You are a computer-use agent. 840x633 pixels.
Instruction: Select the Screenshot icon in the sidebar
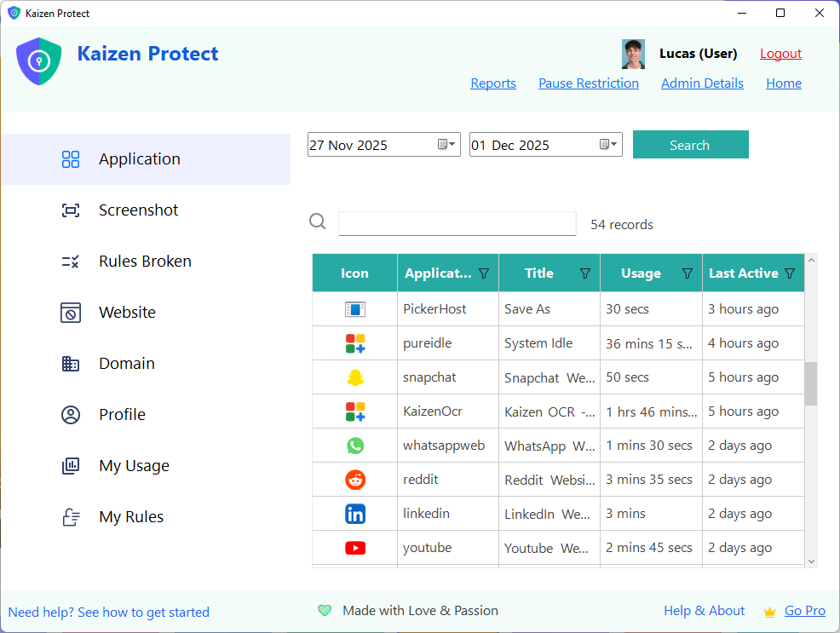(70, 210)
